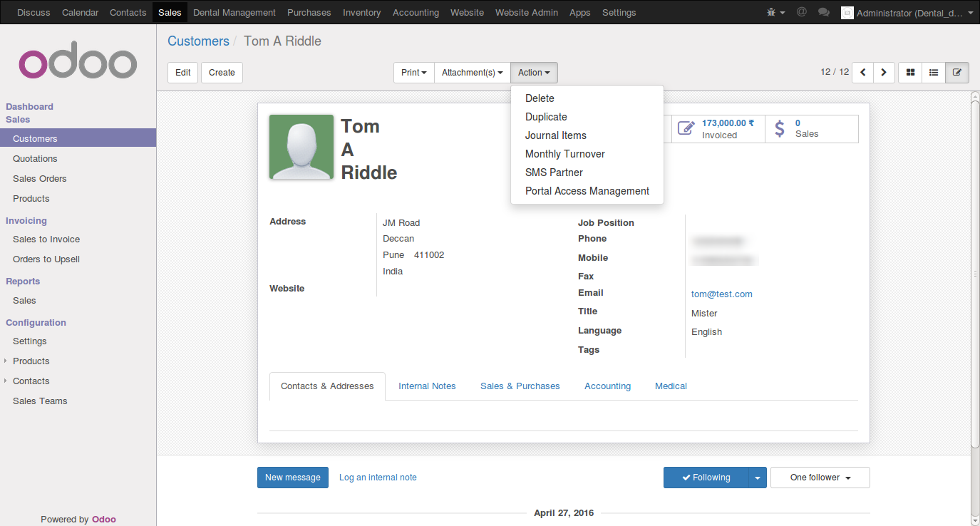Click the customer avatar image
980x526 pixels.
(x=301, y=147)
